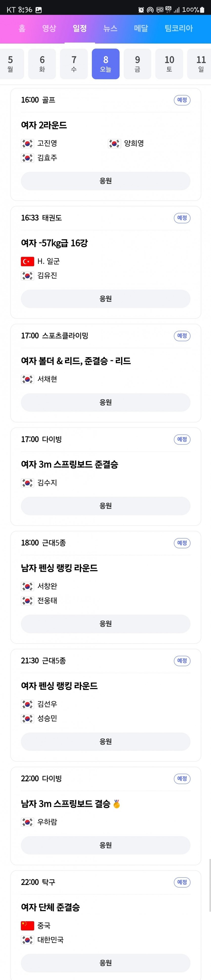Cheer 응원 for 여자 2라운드 golf
211x980 pixels.
(106, 181)
